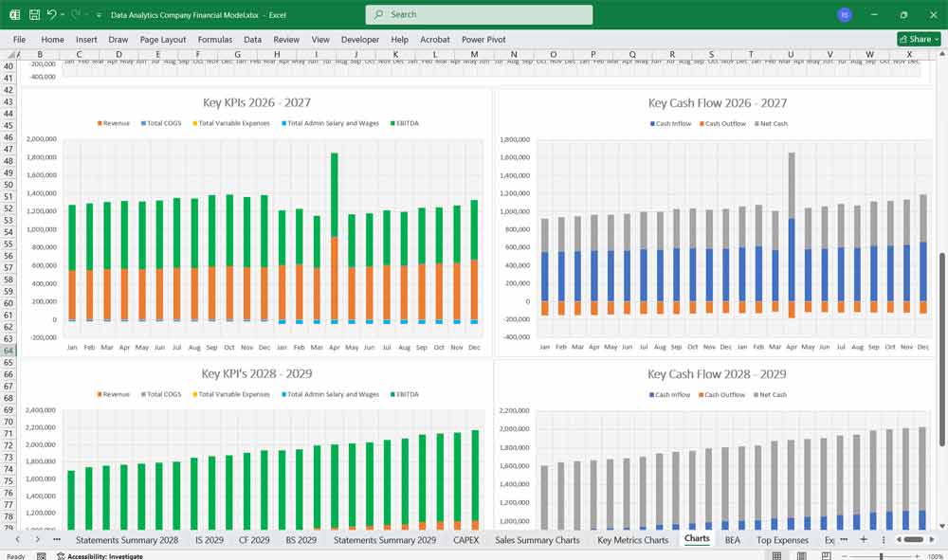Open the Redo dropdown arrow

[x=83, y=14]
